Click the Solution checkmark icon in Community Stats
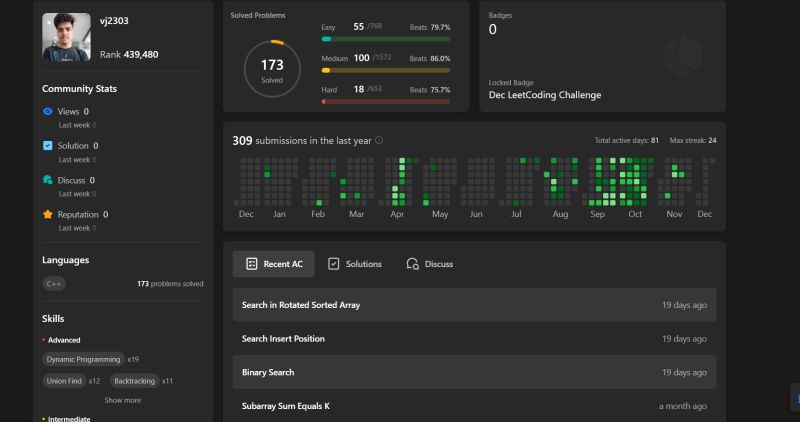 (47, 145)
